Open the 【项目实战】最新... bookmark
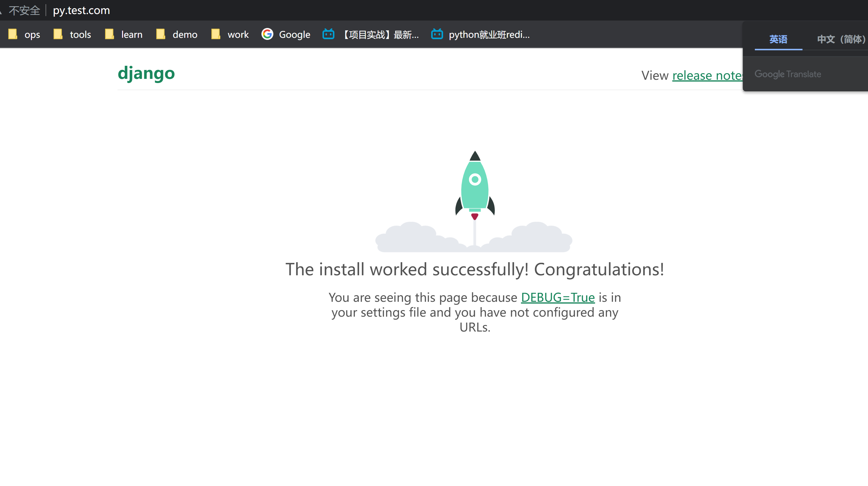868x486 pixels. [x=381, y=34]
